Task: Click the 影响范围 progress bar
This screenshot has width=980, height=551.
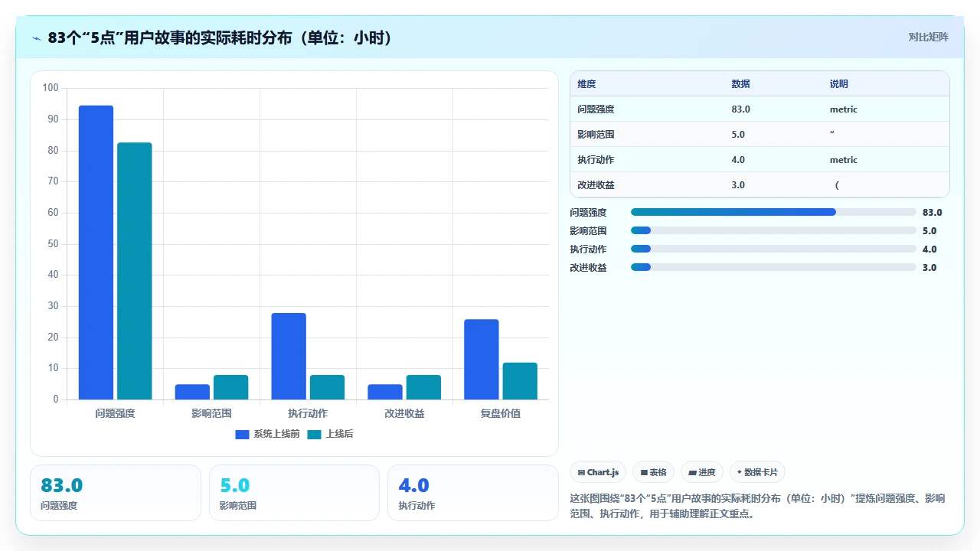Action: [x=773, y=230]
